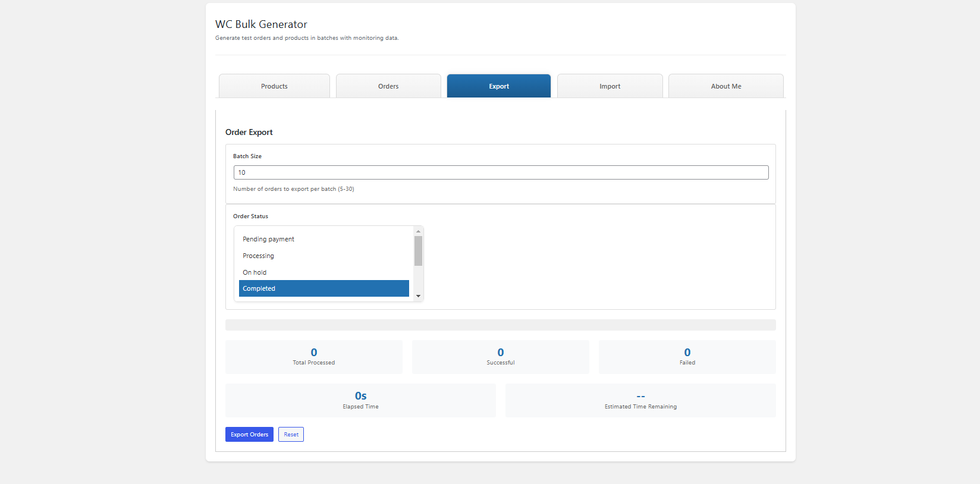Switch to the Orders tab
Image resolution: width=980 pixels, height=484 pixels.
[x=388, y=86]
